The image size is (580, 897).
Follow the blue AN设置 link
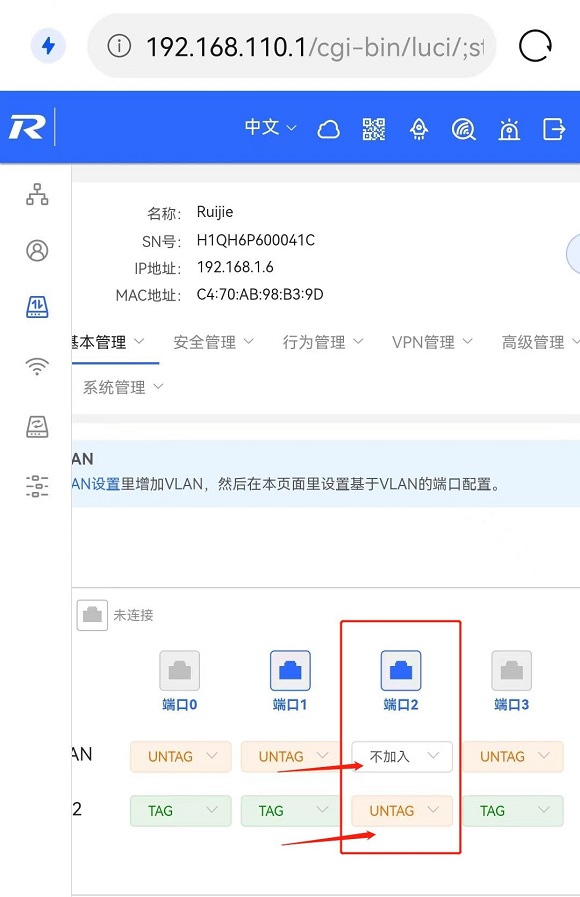(96, 484)
